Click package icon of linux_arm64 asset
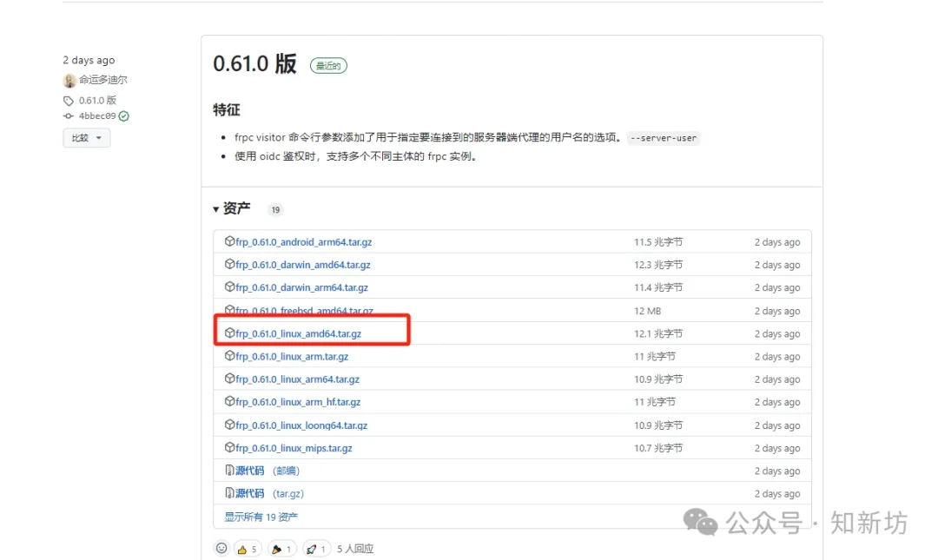Viewport: 938px width, 560px height. pyautogui.click(x=229, y=379)
